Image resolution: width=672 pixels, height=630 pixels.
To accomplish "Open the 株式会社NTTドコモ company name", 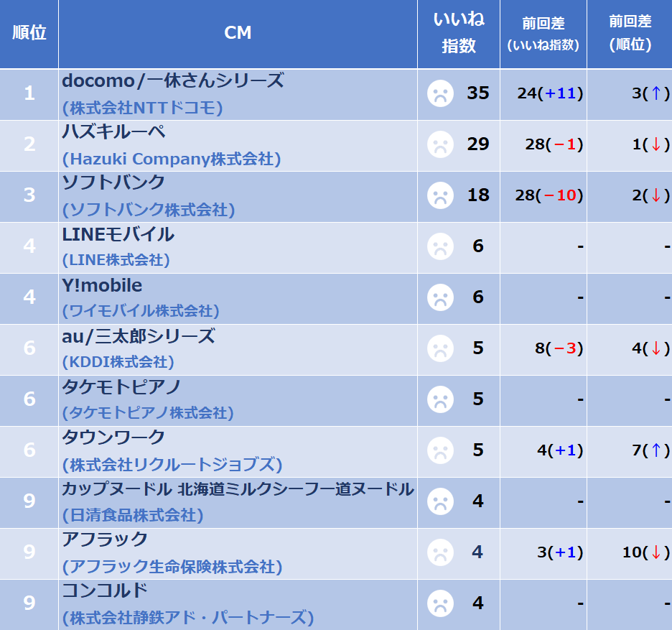I will click(x=142, y=108).
